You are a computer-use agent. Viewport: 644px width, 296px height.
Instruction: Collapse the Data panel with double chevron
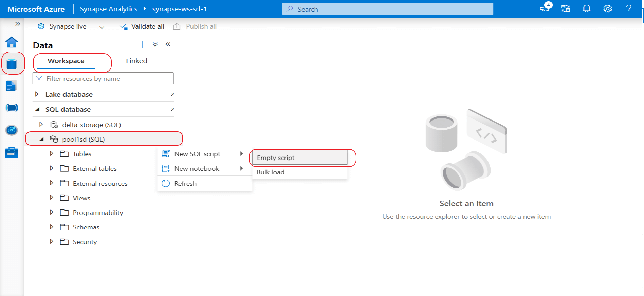(168, 44)
